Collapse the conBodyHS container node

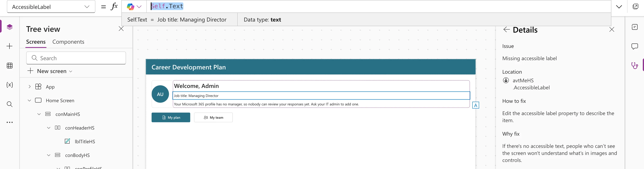[49, 155]
